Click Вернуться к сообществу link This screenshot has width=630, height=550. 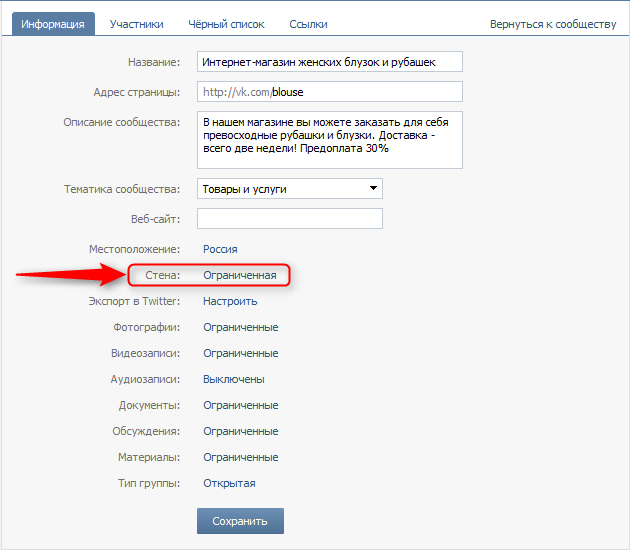553,24
